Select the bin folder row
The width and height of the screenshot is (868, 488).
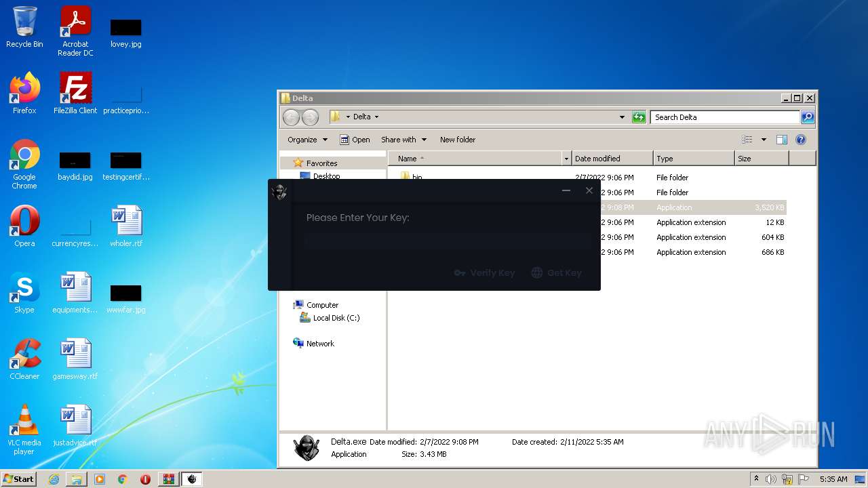pos(587,178)
